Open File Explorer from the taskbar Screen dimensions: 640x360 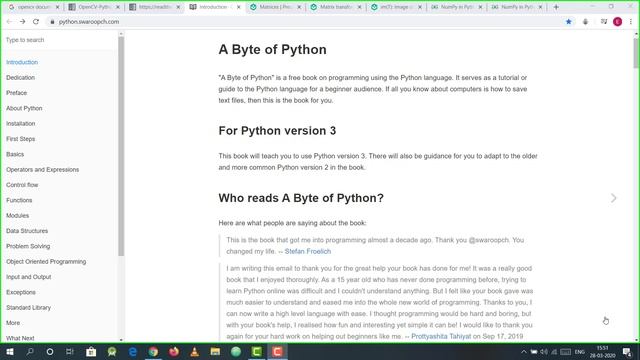click(x=215, y=351)
